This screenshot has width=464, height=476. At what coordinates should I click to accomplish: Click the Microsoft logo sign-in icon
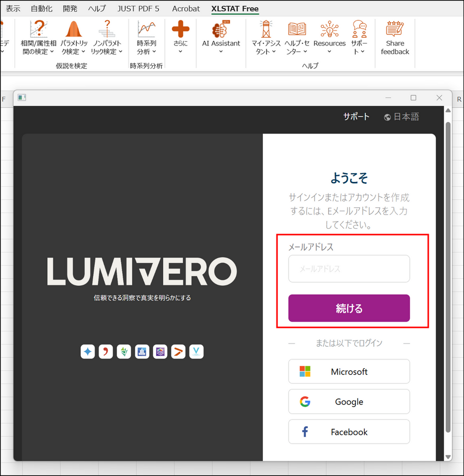coord(305,372)
